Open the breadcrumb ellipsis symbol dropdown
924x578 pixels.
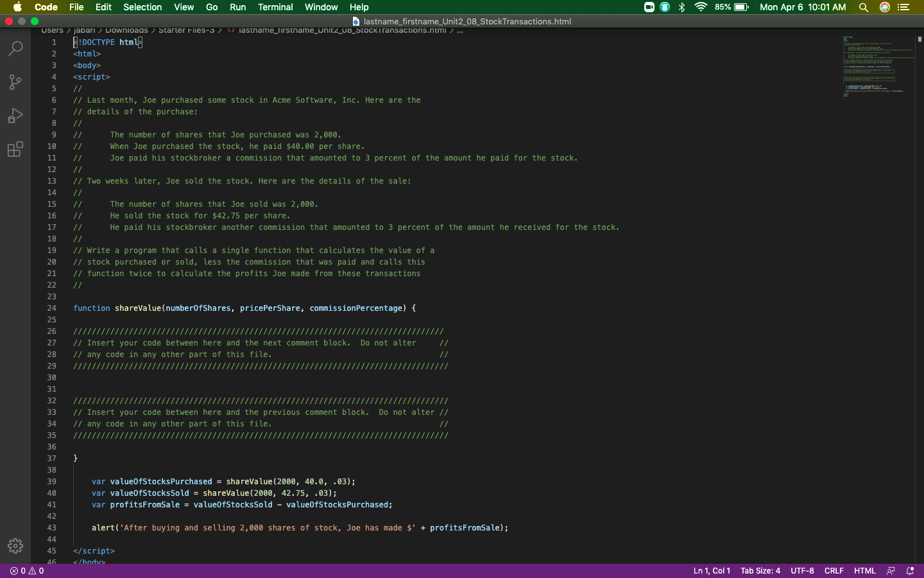click(x=459, y=30)
